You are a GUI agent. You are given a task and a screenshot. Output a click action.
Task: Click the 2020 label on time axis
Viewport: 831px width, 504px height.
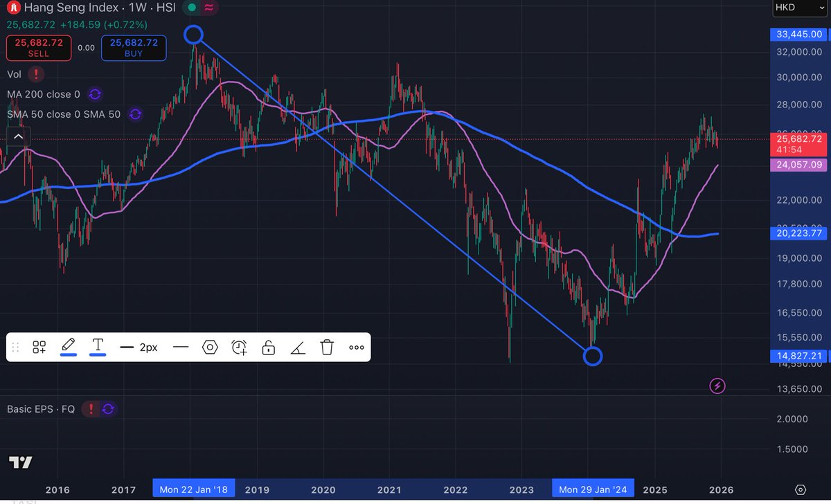323,489
